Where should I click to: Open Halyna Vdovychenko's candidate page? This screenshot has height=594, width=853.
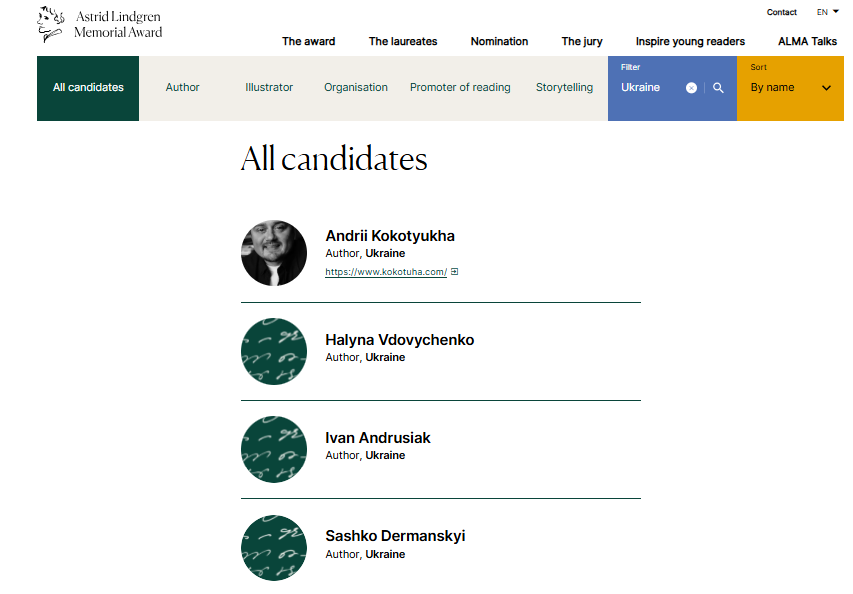click(x=399, y=340)
